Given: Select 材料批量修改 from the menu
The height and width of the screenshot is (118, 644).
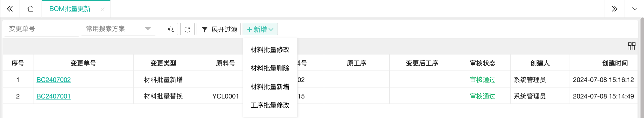Looking at the screenshot, I should point(270,49).
